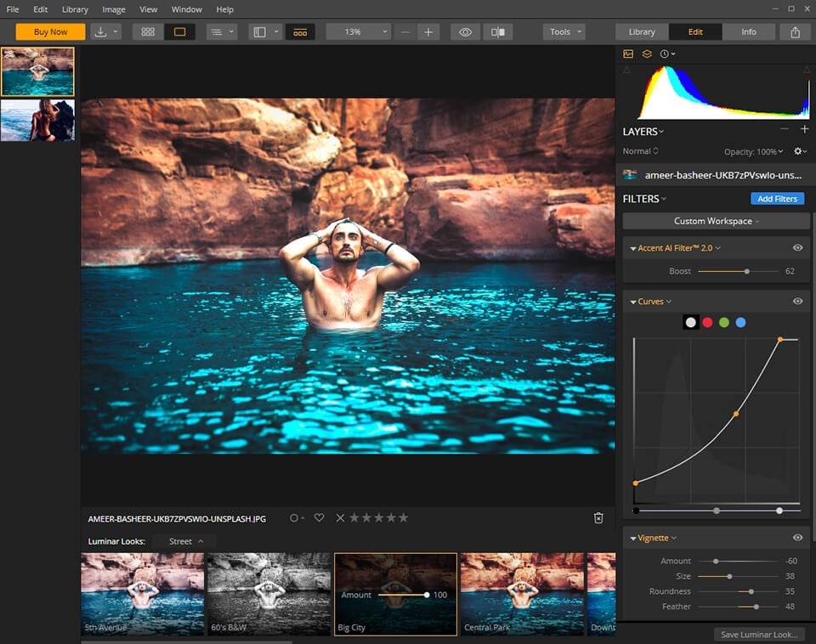Click the histogram icon in the panel header
The width and height of the screenshot is (816, 644).
pyautogui.click(x=628, y=54)
